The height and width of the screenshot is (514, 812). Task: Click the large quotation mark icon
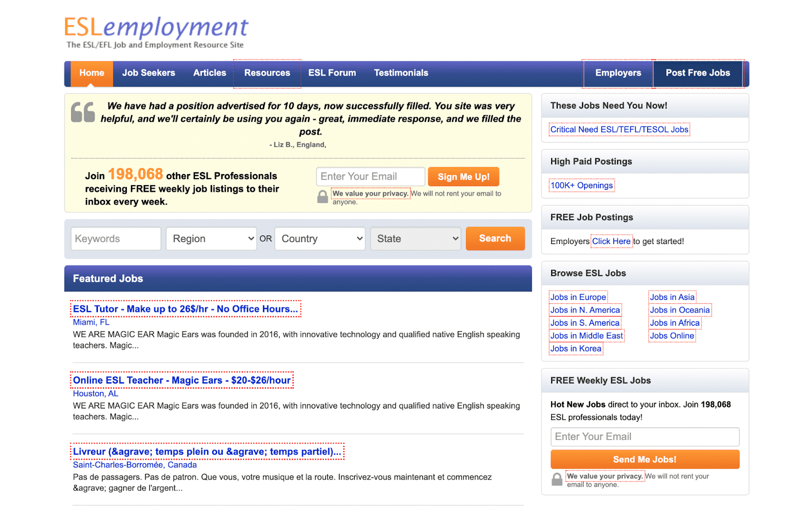(83, 112)
